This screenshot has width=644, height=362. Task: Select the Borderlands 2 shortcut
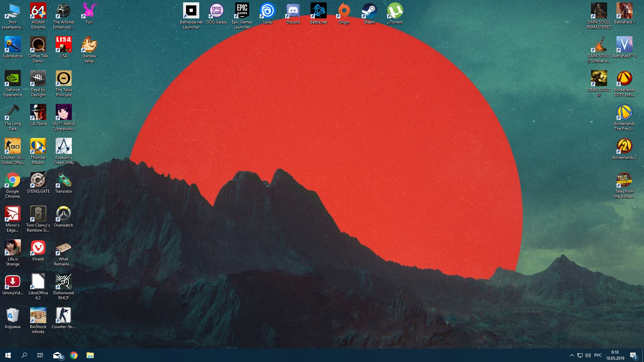[624, 149]
